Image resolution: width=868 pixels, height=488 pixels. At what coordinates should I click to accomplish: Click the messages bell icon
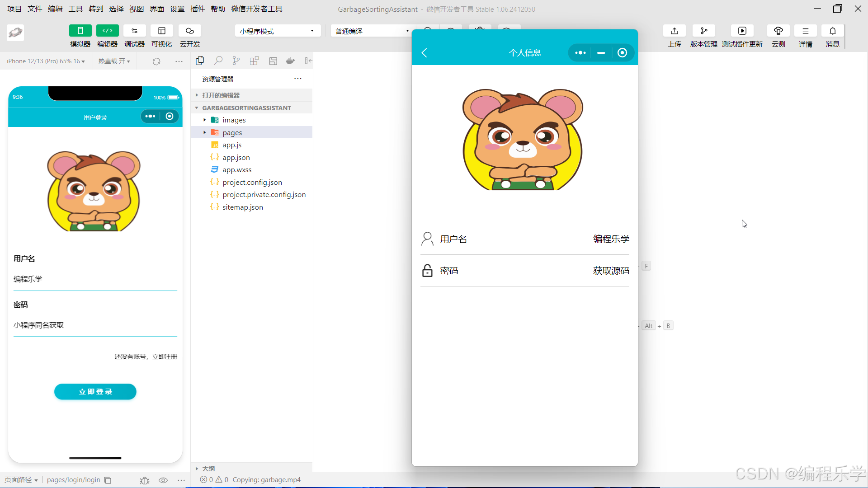point(832,31)
